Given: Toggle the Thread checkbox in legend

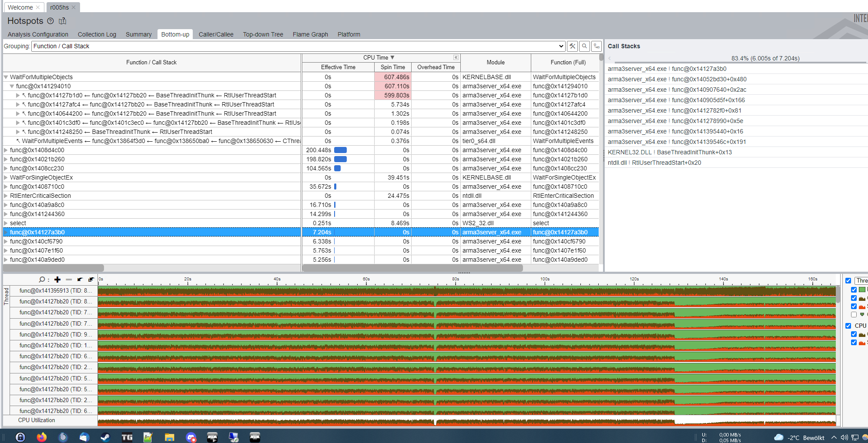Looking at the screenshot, I should click(x=848, y=280).
